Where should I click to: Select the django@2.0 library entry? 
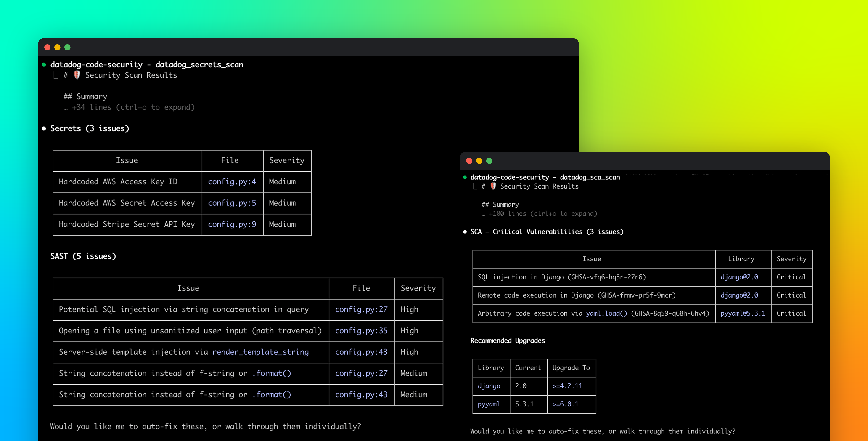tap(739, 277)
